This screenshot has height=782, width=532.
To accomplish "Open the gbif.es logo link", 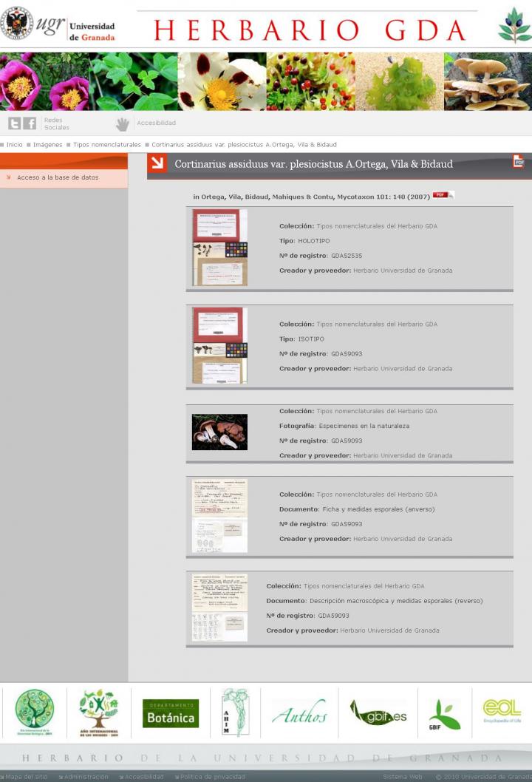I will coord(378,715).
